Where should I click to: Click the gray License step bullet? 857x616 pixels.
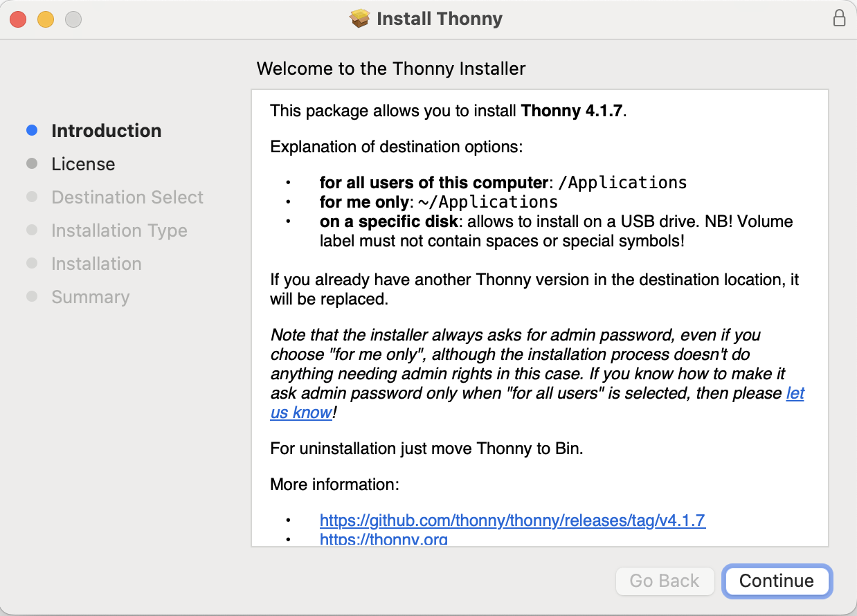click(x=31, y=163)
